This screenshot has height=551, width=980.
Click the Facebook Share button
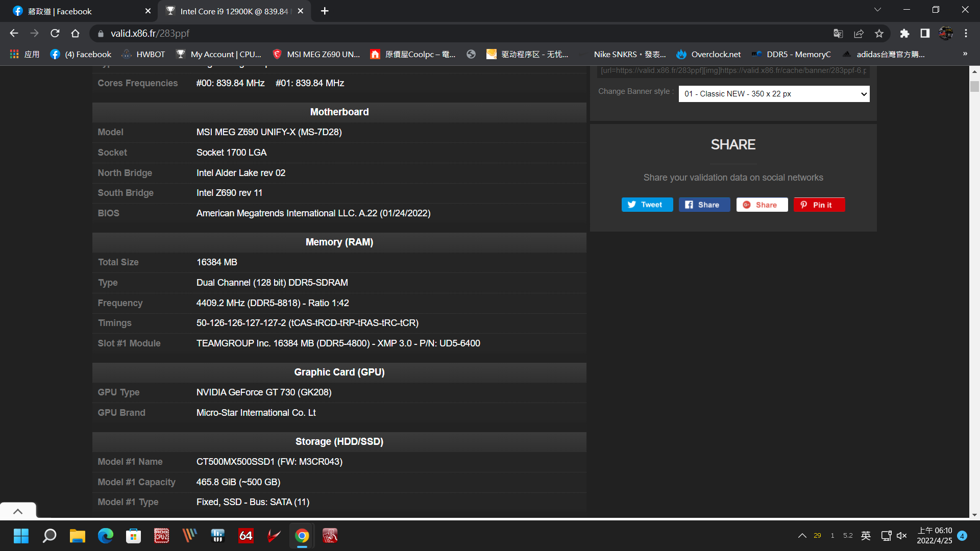pyautogui.click(x=704, y=205)
